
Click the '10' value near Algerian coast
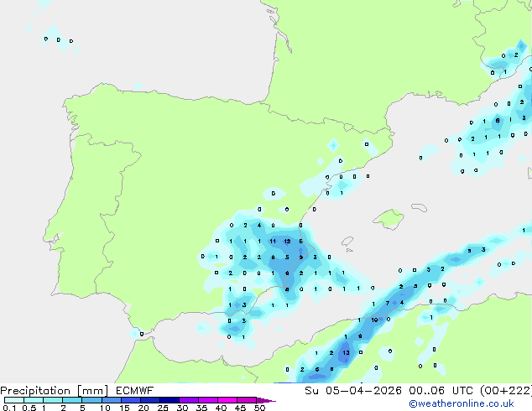(x=374, y=320)
